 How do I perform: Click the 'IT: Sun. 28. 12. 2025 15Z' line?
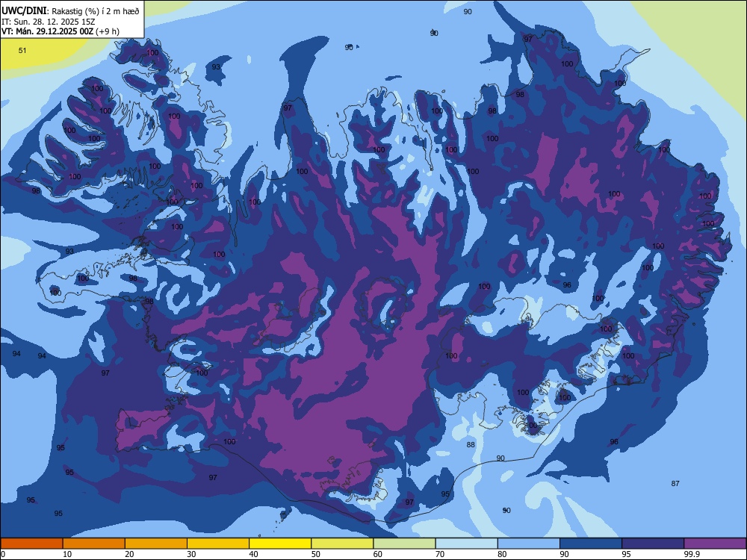pyautogui.click(x=48, y=22)
